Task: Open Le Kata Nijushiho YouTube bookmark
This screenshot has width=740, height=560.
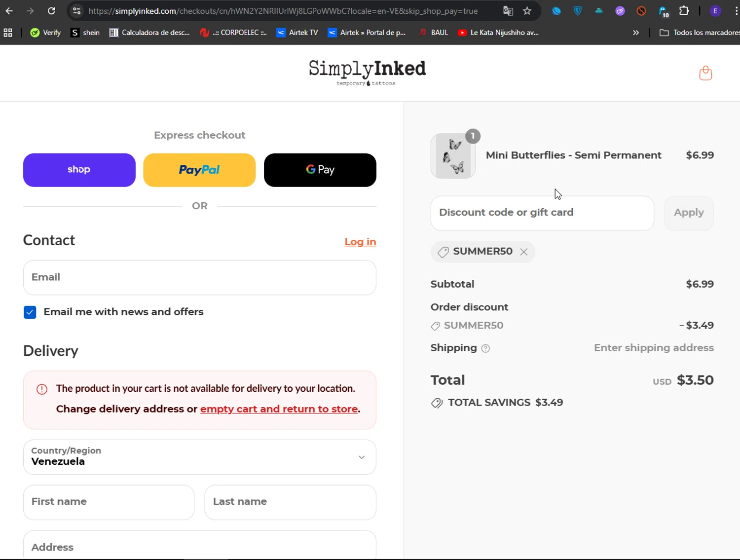Action: coord(498,33)
